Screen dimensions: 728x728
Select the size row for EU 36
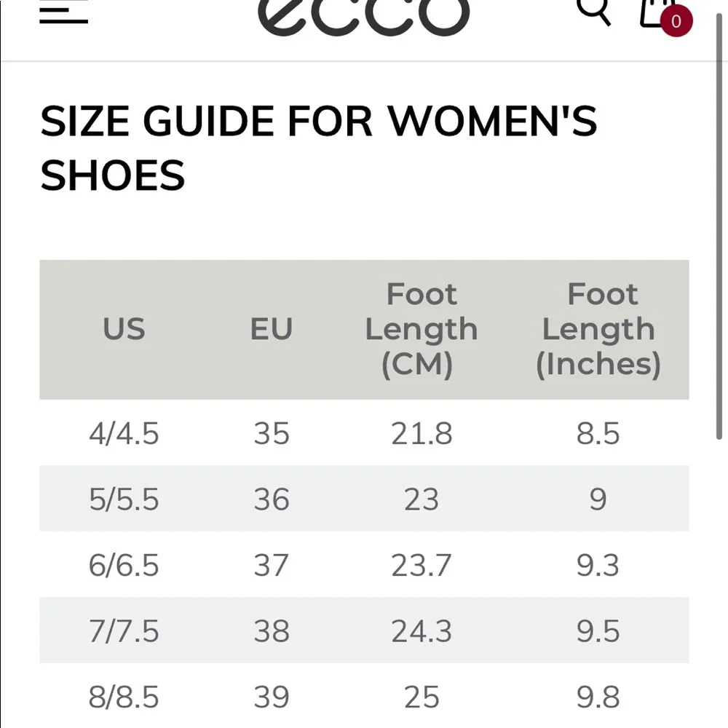pos(364,499)
